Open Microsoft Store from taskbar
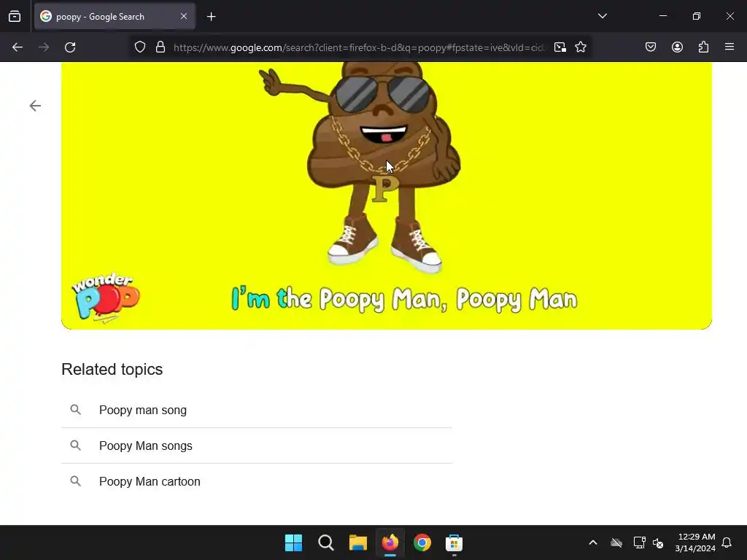The width and height of the screenshot is (747, 560). click(454, 542)
